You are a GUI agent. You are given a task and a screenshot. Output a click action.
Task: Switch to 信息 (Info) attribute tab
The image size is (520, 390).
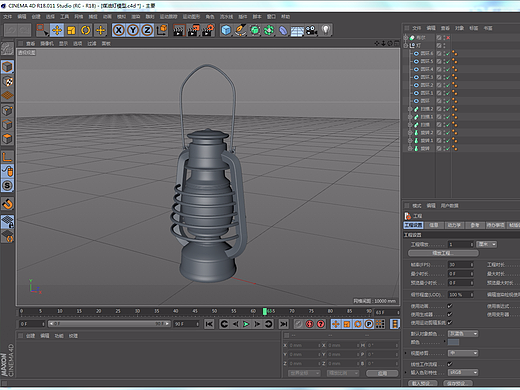(x=434, y=225)
